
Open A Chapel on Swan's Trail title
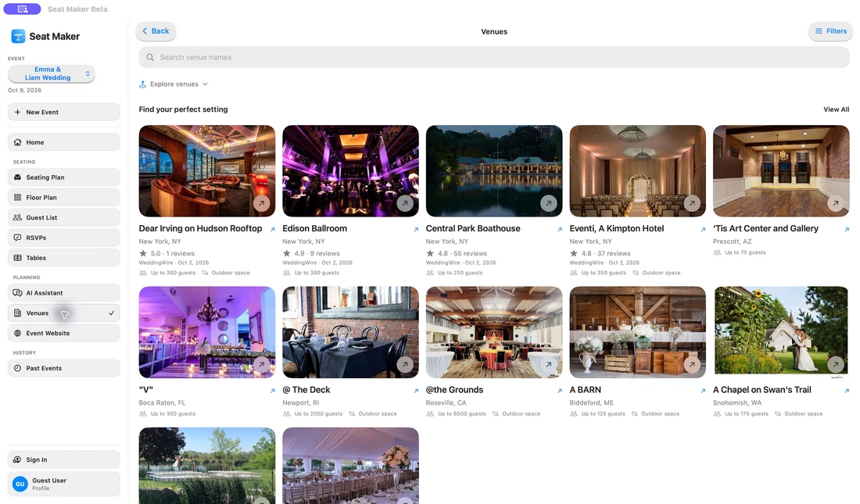[761, 390]
